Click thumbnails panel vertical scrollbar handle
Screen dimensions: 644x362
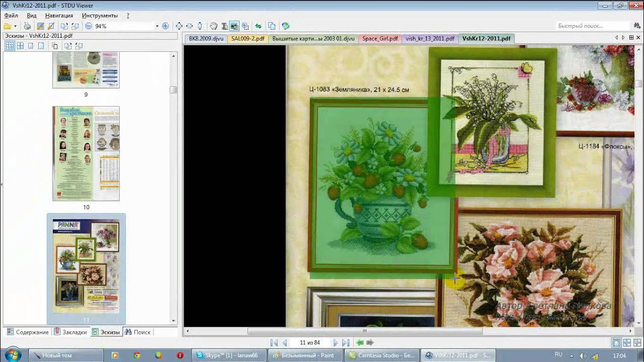[173, 89]
